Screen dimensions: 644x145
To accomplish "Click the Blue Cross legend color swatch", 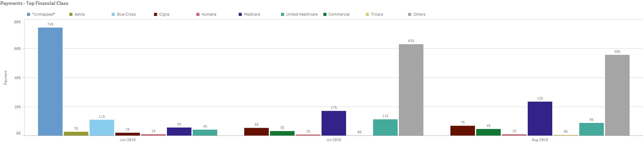I will [113, 14].
